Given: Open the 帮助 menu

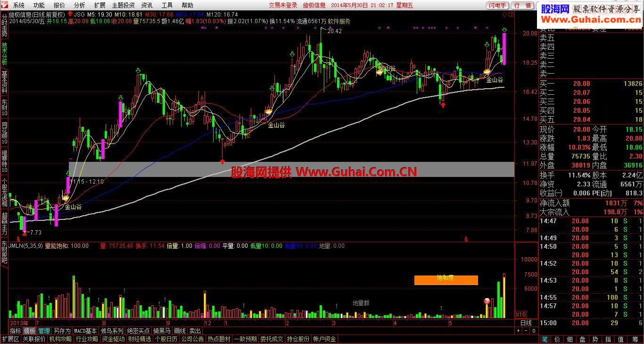Looking at the screenshot, I should (187, 5).
